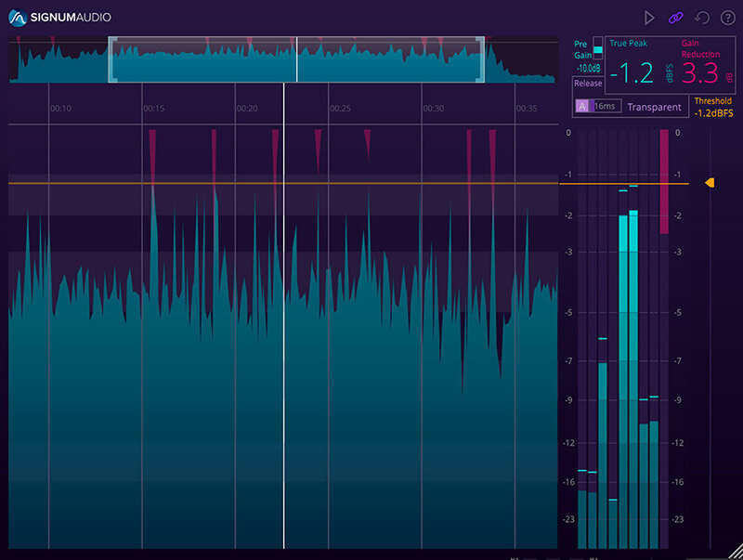743x560 pixels.
Task: Click the Pre Gain -10.0dB value
Action: [587, 69]
